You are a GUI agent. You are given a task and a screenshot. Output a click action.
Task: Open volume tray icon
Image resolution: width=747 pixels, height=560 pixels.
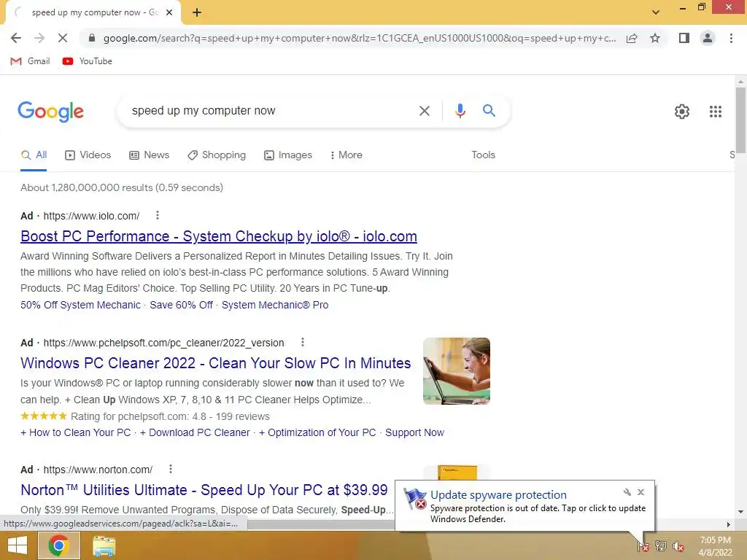point(678,546)
